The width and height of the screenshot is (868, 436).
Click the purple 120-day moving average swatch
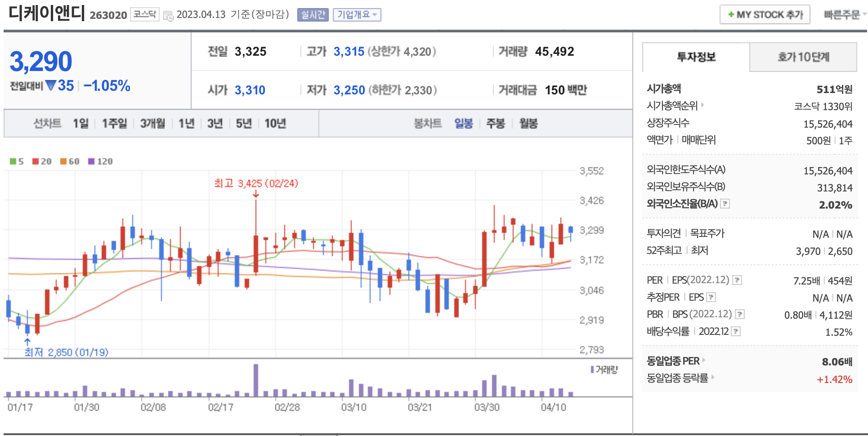91,161
